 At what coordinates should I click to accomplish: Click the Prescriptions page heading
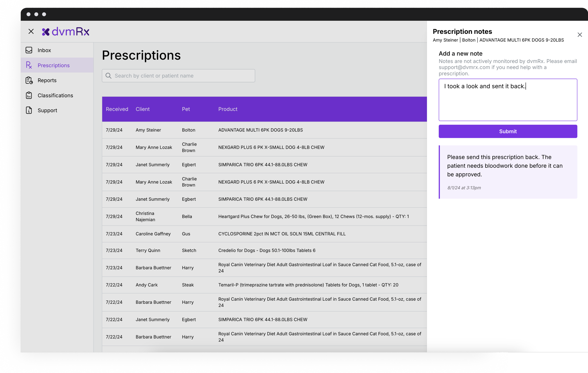141,55
